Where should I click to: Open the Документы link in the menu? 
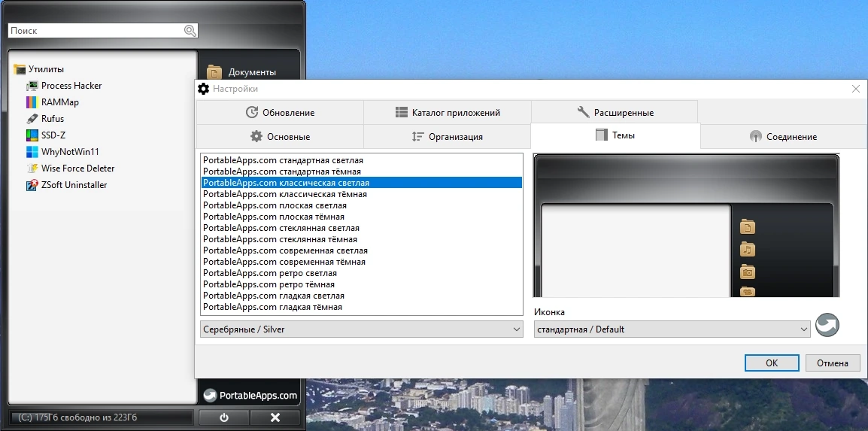pos(252,72)
